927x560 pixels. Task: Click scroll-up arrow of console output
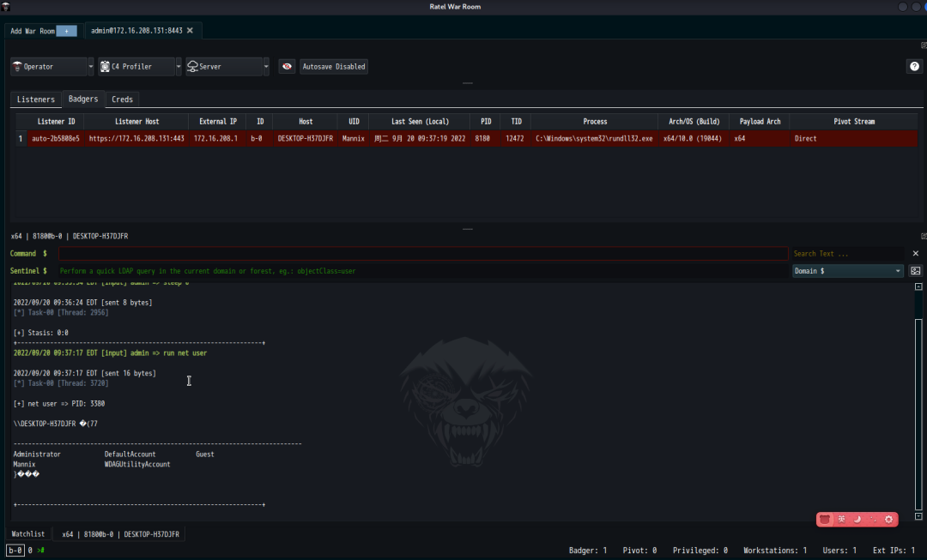918,286
